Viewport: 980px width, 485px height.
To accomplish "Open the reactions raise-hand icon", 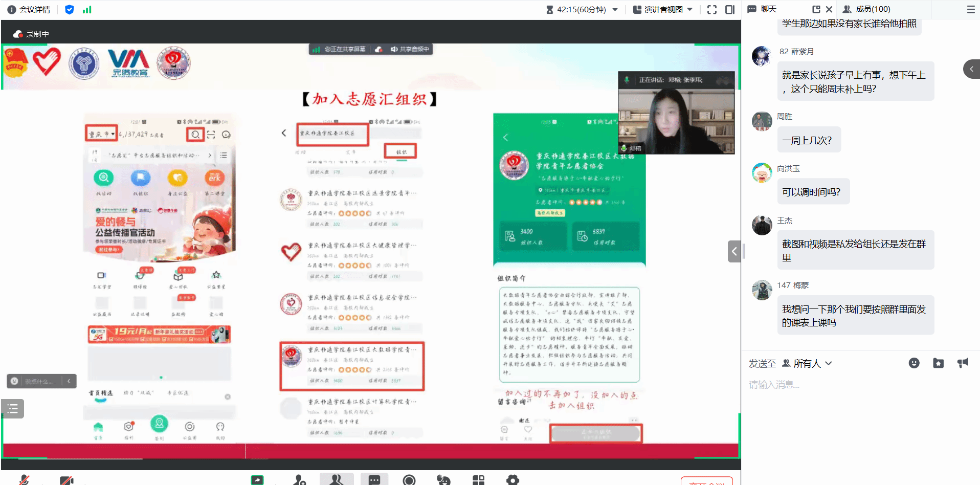I will pyautogui.click(x=443, y=480).
